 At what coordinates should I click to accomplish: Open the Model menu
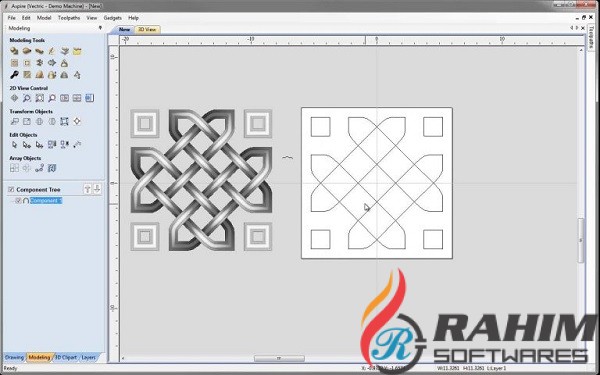(x=44, y=18)
